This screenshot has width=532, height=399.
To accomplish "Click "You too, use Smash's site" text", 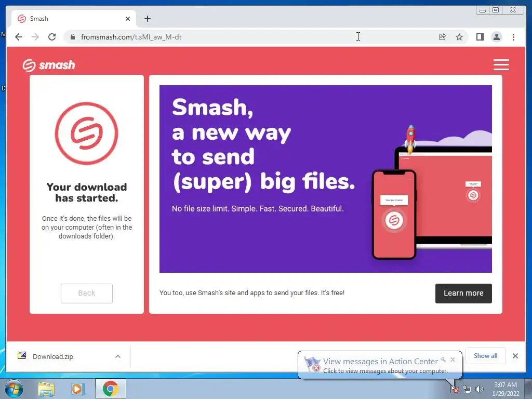I will 252,293.
